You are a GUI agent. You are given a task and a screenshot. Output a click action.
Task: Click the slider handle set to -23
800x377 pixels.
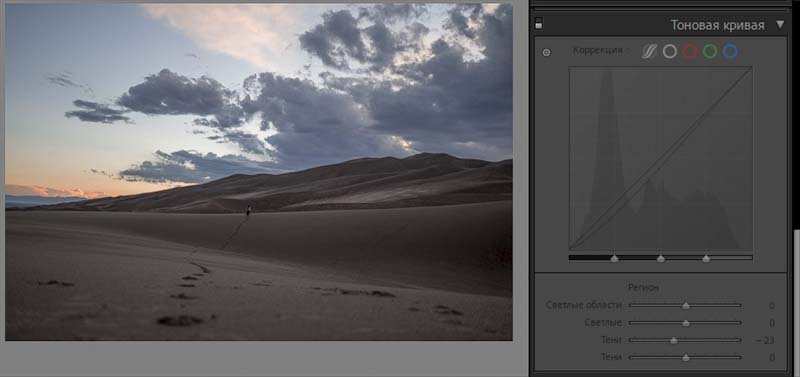click(674, 340)
